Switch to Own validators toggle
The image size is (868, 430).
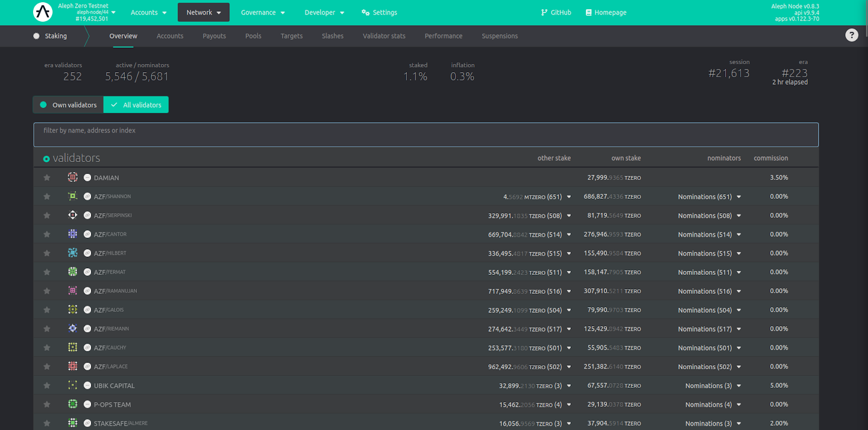pyautogui.click(x=68, y=105)
